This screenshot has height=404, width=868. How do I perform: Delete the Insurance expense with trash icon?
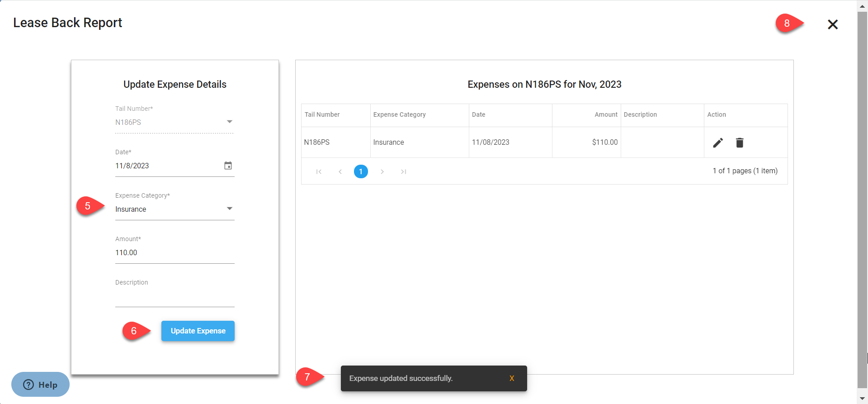739,143
